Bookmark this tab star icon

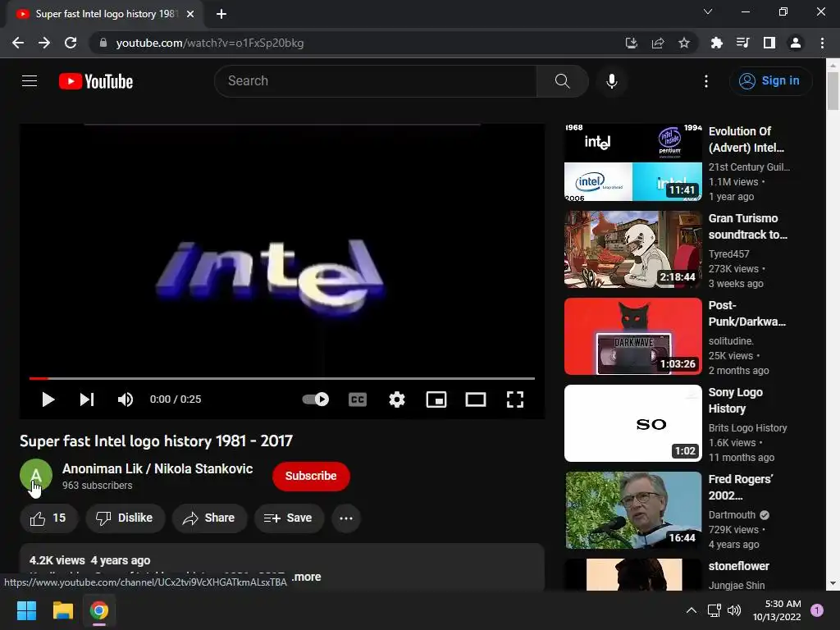pyautogui.click(x=684, y=43)
